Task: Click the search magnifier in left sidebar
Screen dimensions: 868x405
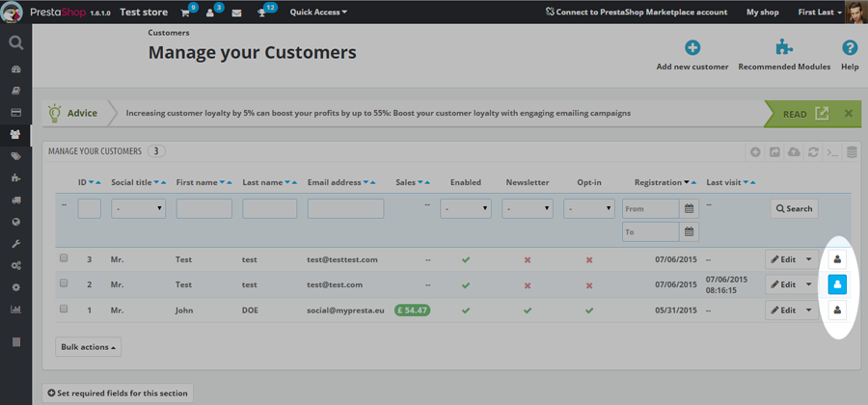Action: coord(15,42)
